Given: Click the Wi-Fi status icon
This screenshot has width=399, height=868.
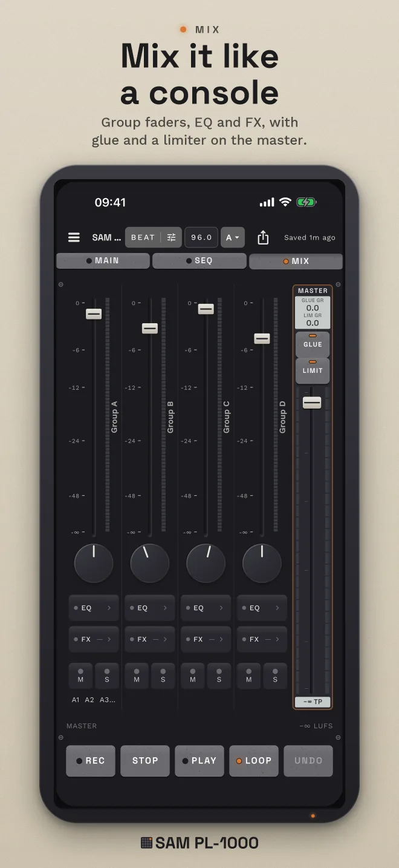Looking at the screenshot, I should click(x=285, y=202).
